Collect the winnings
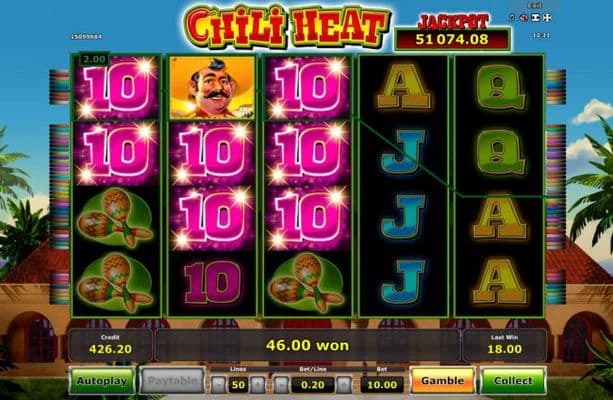The image size is (613, 400). (x=513, y=381)
